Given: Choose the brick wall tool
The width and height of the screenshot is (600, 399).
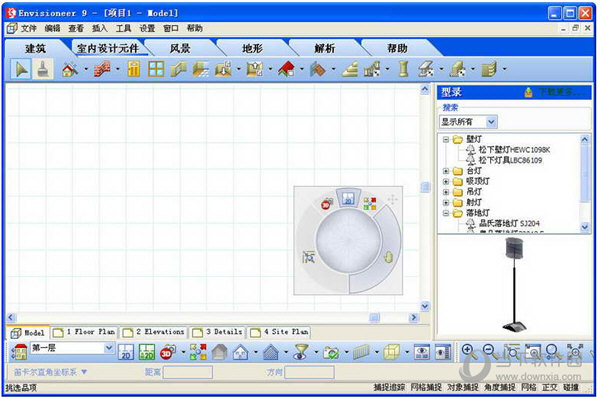Looking at the screenshot, I should point(102,69).
